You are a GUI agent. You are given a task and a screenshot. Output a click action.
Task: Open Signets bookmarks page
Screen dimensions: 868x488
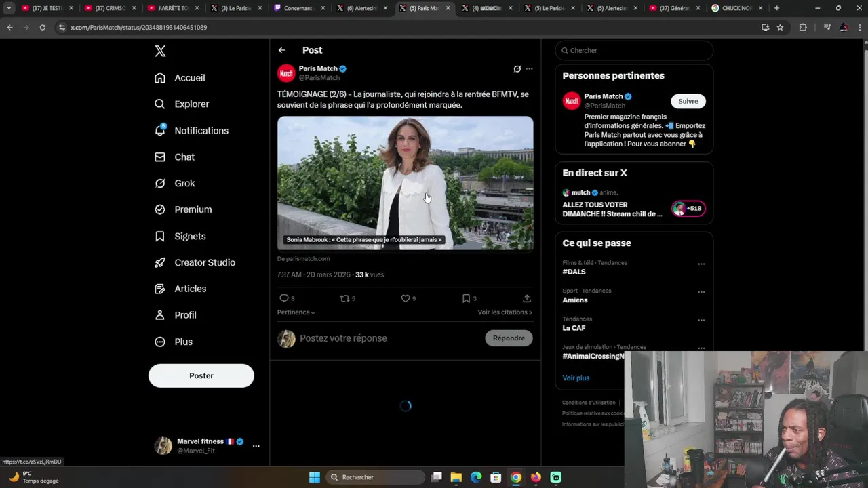click(x=180, y=237)
